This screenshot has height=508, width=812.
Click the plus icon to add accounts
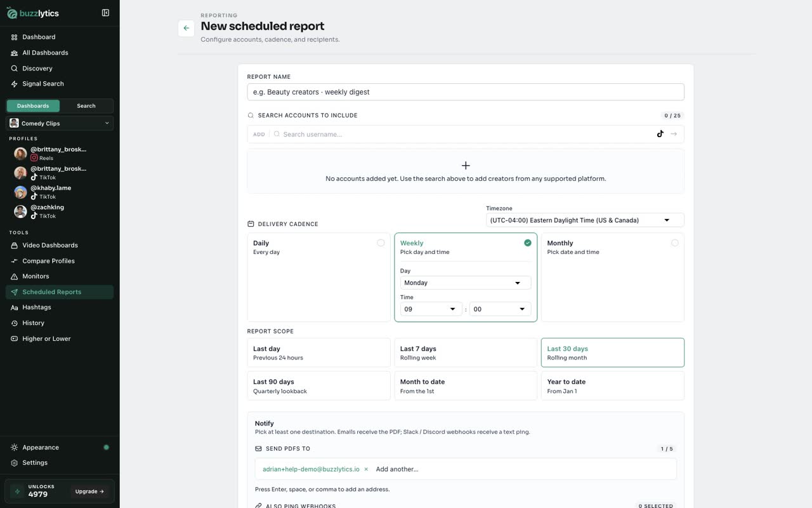466,165
